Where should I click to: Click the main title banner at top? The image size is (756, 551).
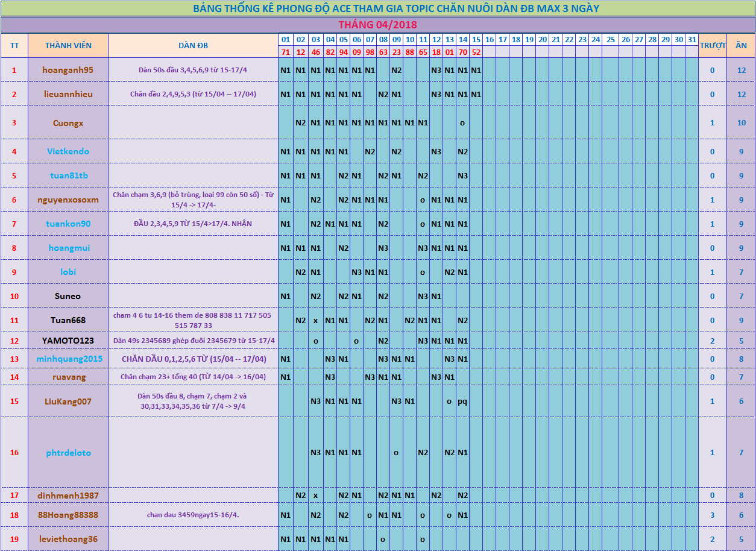[x=377, y=8]
